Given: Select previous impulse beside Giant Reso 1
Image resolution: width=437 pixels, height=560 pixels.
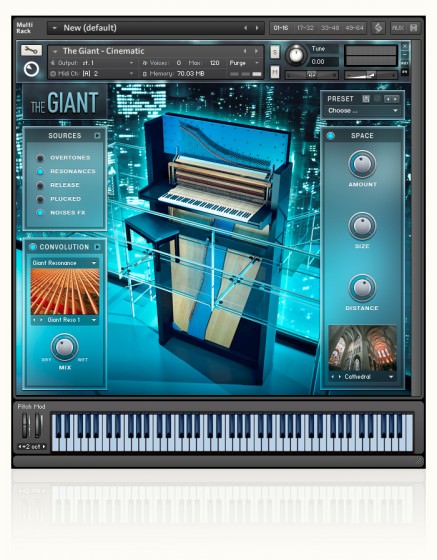Looking at the screenshot, I should 35,320.
